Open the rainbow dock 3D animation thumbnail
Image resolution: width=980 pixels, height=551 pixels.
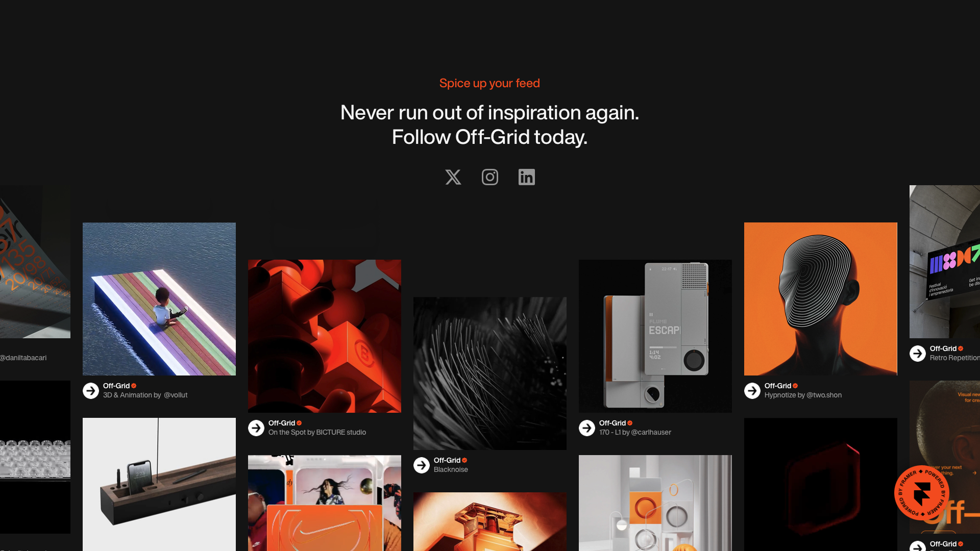159,299
